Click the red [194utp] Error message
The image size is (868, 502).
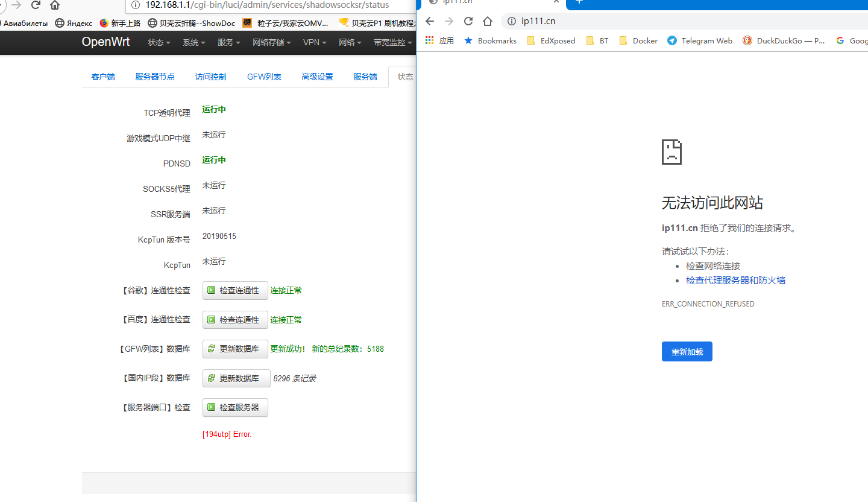227,434
